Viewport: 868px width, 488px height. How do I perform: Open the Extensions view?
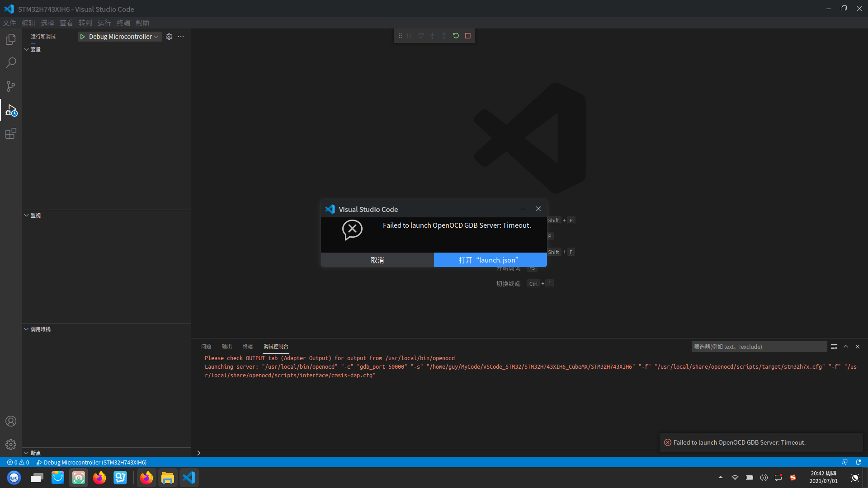point(11,133)
